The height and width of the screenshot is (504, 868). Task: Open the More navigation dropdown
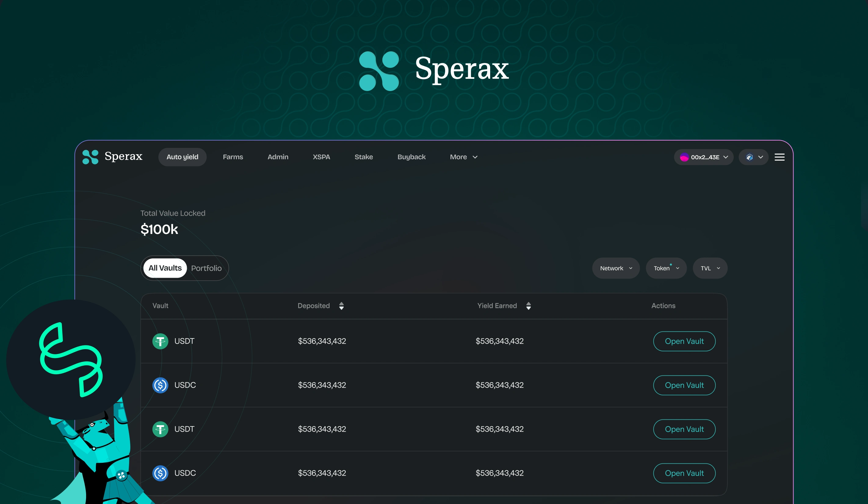(x=463, y=157)
